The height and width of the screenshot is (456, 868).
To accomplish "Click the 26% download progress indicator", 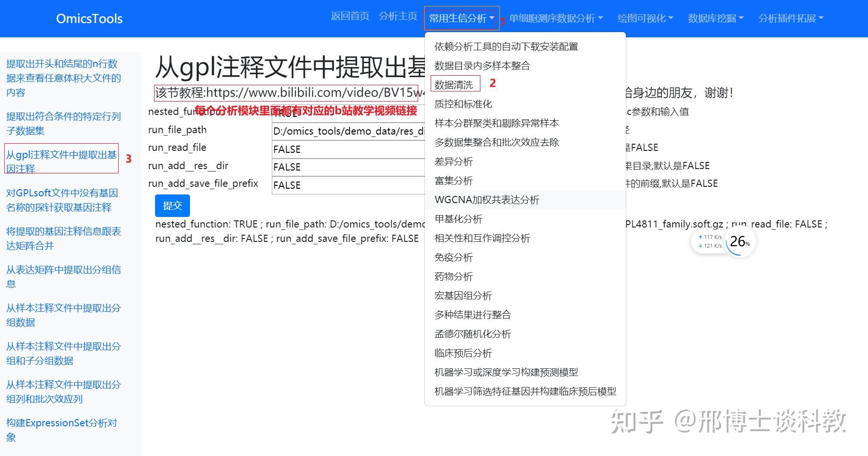I will pos(739,242).
